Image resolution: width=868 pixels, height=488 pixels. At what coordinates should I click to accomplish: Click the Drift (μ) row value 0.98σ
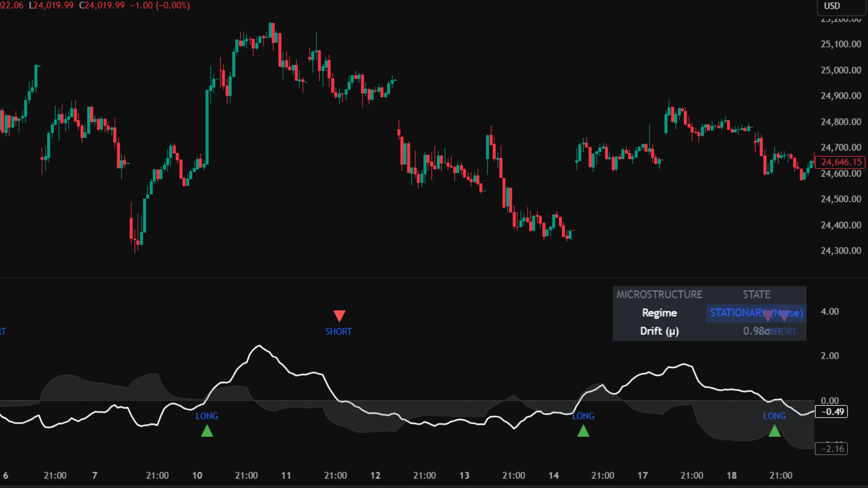[755, 331]
